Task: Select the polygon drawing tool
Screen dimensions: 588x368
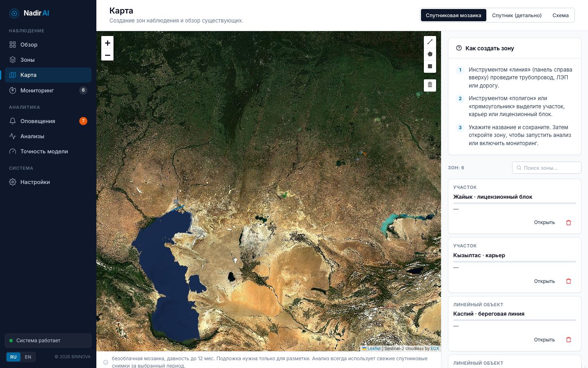Action: (x=430, y=54)
